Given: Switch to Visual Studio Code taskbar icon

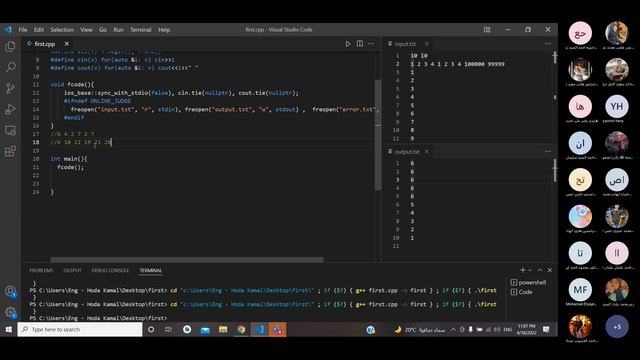Looking at the screenshot, I should coord(259,329).
